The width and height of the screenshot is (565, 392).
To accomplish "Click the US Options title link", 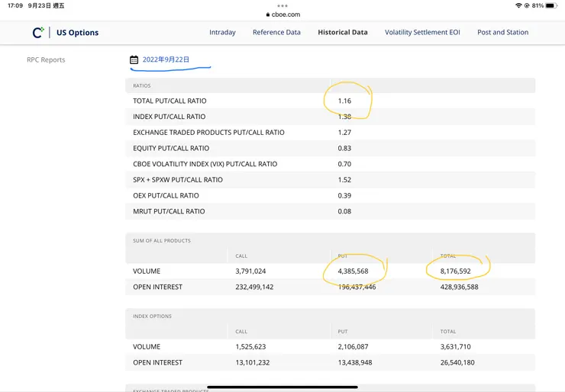I will coord(77,33).
